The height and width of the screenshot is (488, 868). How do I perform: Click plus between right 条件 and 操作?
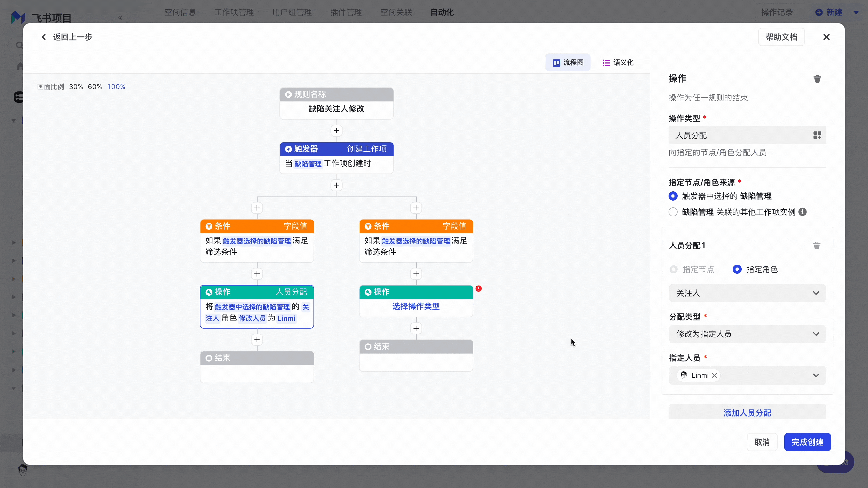click(x=416, y=274)
